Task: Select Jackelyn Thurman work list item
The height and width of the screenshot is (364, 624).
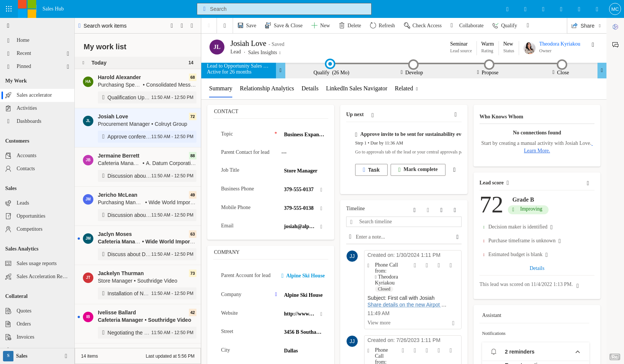Action: click(138, 284)
